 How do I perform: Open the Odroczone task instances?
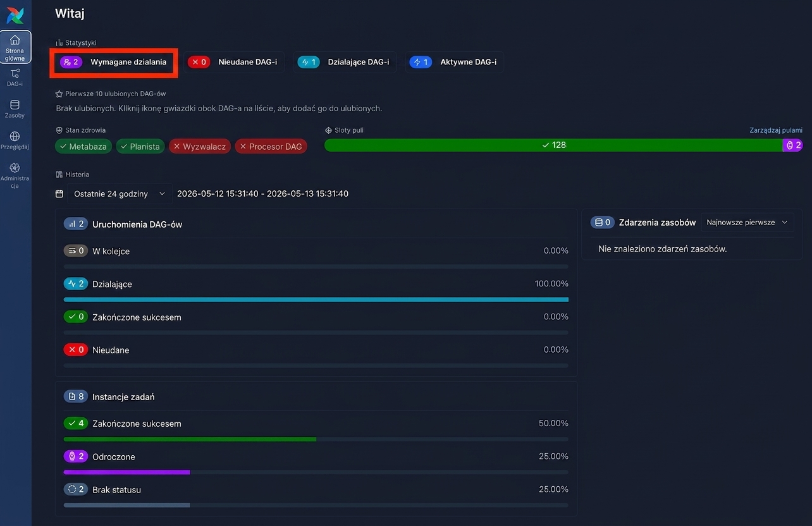[x=114, y=456]
